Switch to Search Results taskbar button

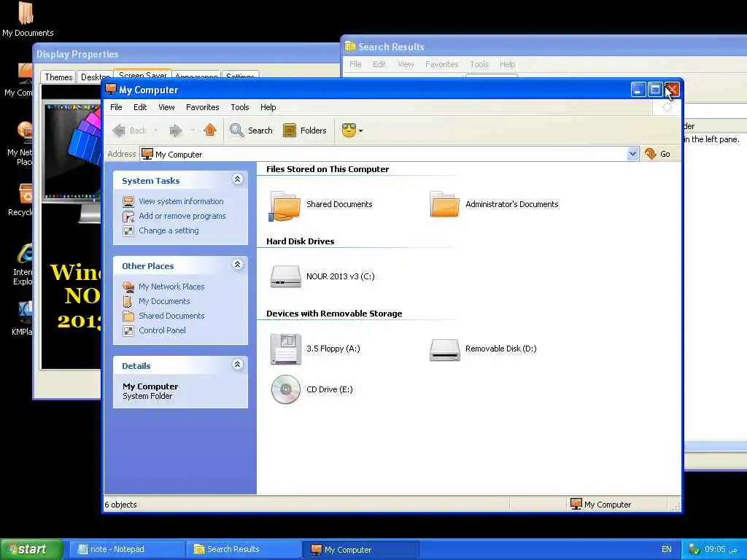pos(243,549)
